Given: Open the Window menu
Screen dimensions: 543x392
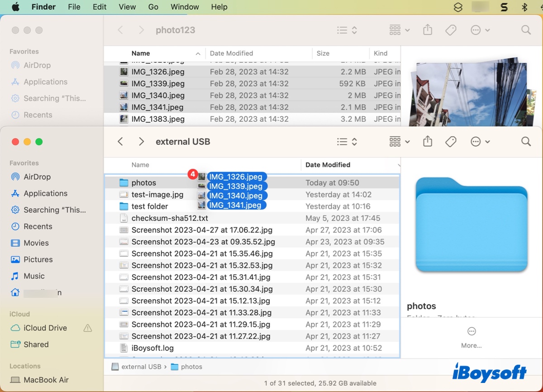Looking at the screenshot, I should pyautogui.click(x=185, y=7).
